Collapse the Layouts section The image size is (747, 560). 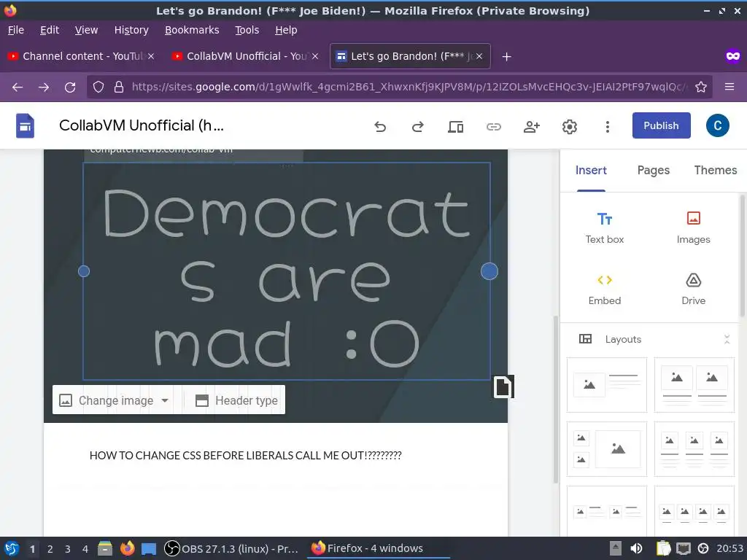pyautogui.click(x=727, y=339)
